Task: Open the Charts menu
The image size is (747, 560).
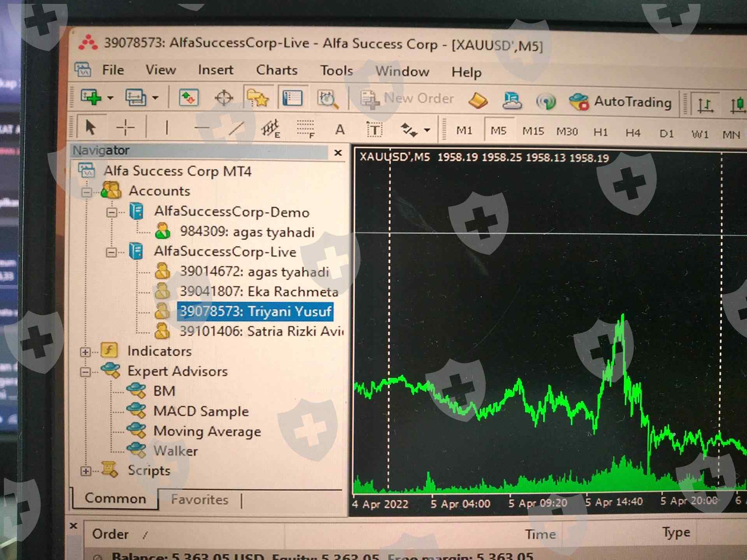Action: (277, 70)
